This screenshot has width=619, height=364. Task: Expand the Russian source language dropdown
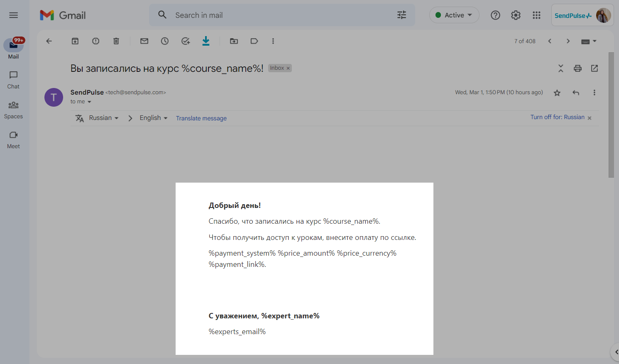103,118
